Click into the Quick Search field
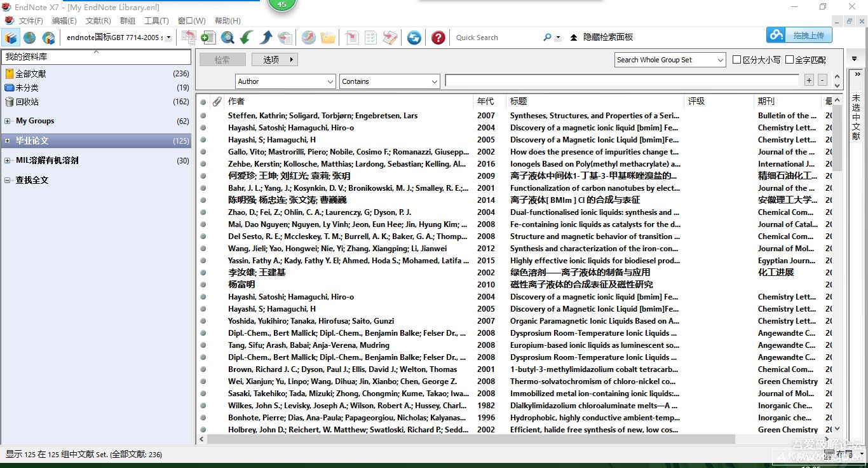Screen dimensions: 868x468 point(496,38)
